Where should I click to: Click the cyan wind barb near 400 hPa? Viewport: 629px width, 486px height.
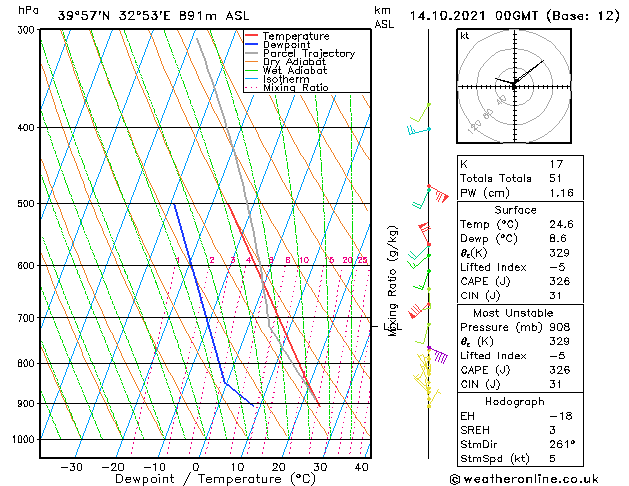tap(418, 130)
